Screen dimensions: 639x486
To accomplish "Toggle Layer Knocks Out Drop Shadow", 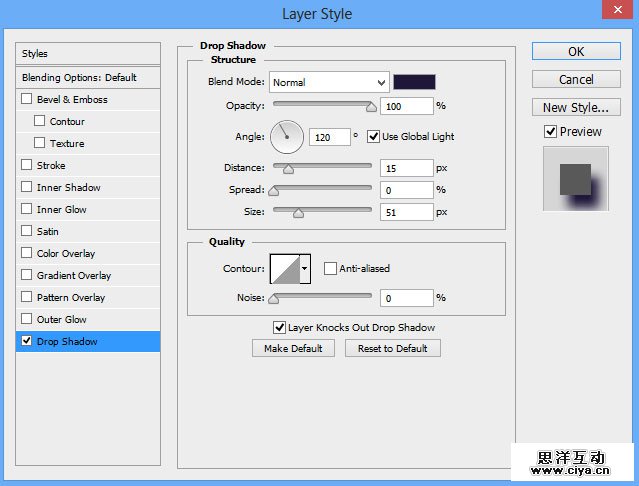I will [279, 327].
